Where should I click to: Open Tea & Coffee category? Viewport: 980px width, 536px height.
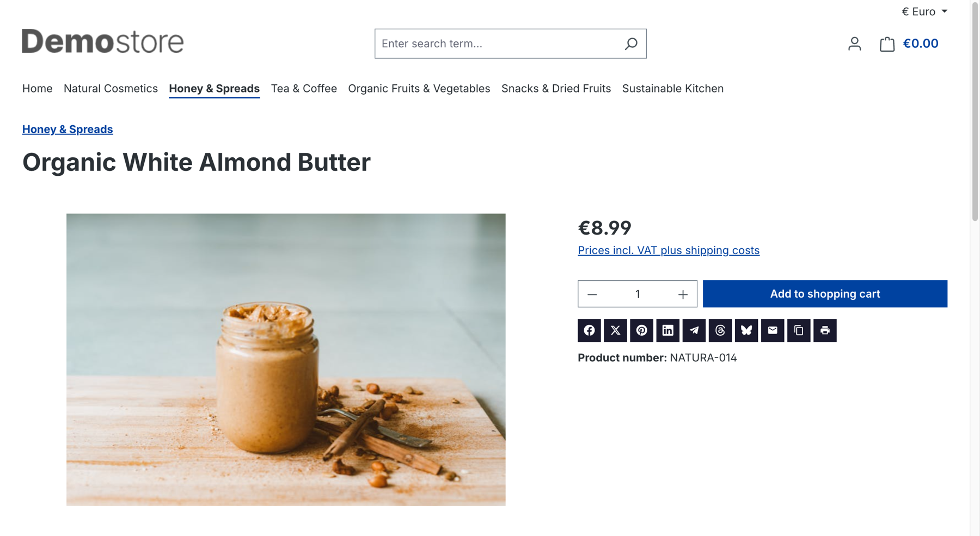(x=304, y=88)
